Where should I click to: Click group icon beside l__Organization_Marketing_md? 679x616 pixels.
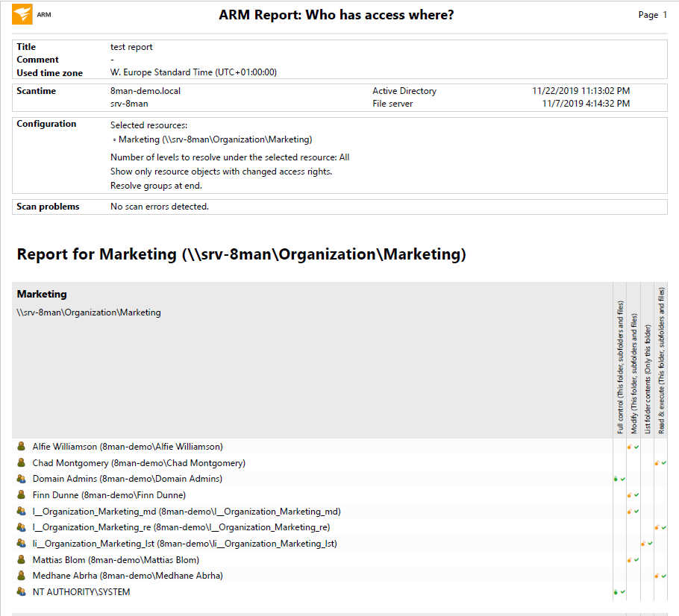click(x=21, y=511)
